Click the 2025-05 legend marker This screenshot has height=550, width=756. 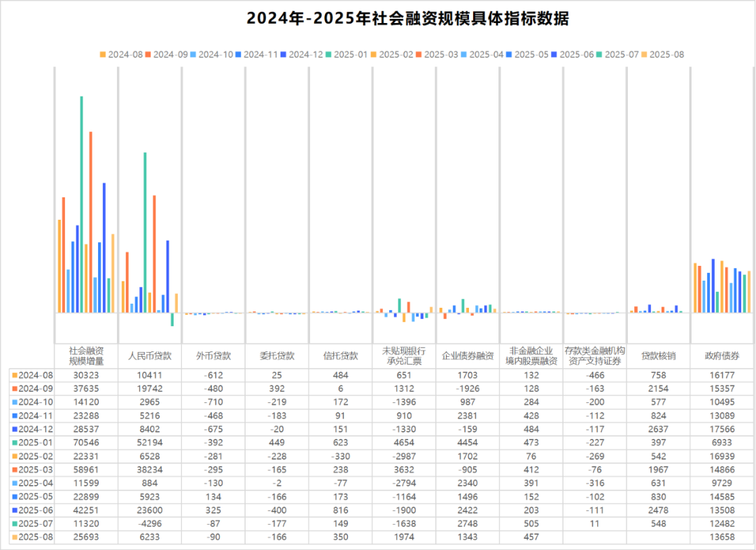508,53
